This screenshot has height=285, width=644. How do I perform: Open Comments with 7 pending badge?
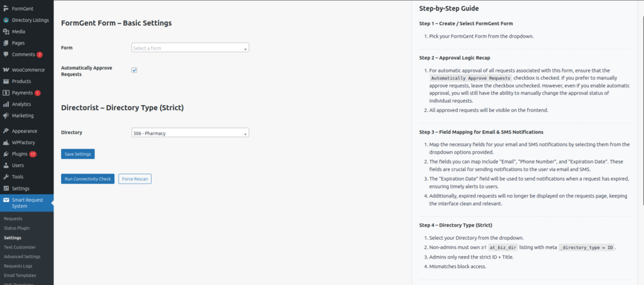click(x=24, y=55)
